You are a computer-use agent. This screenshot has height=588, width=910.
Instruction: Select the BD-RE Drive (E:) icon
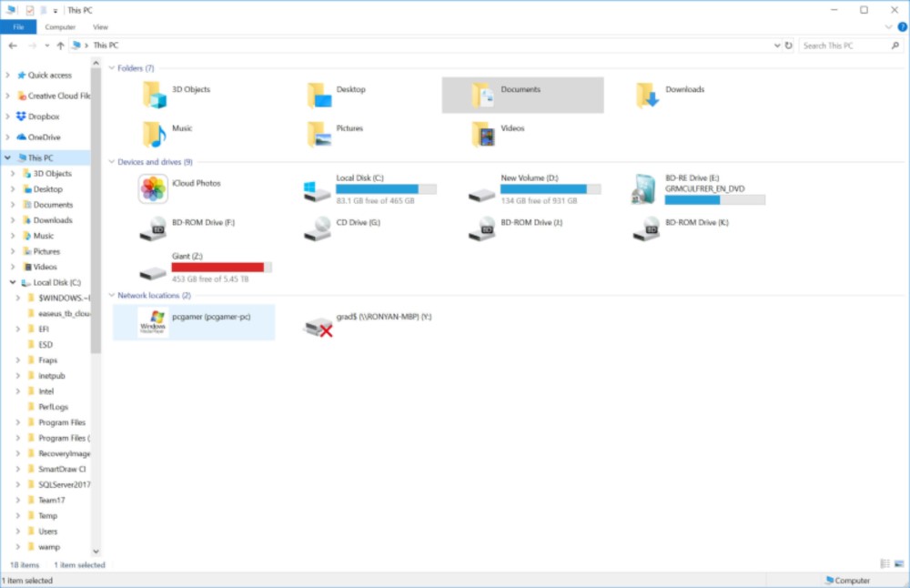tap(645, 189)
